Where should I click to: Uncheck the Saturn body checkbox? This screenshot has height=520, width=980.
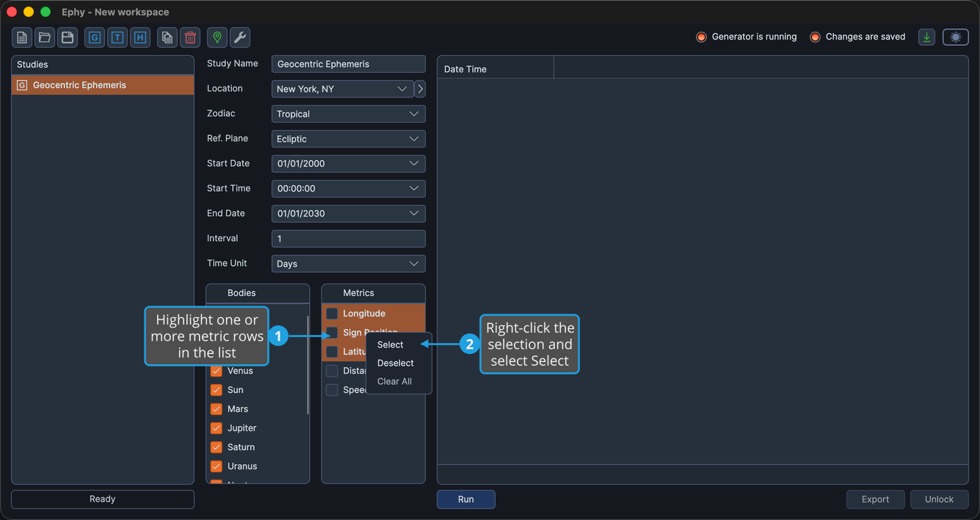point(217,447)
